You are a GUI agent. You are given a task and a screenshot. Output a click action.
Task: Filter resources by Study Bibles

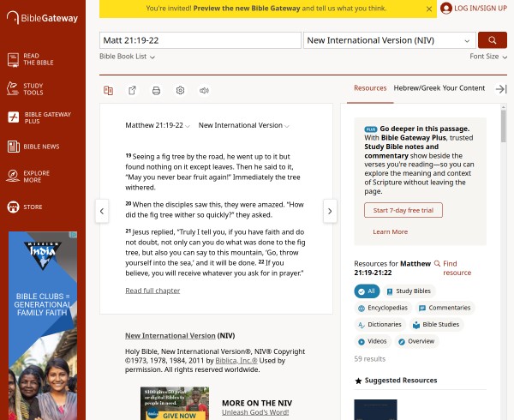tap(409, 291)
